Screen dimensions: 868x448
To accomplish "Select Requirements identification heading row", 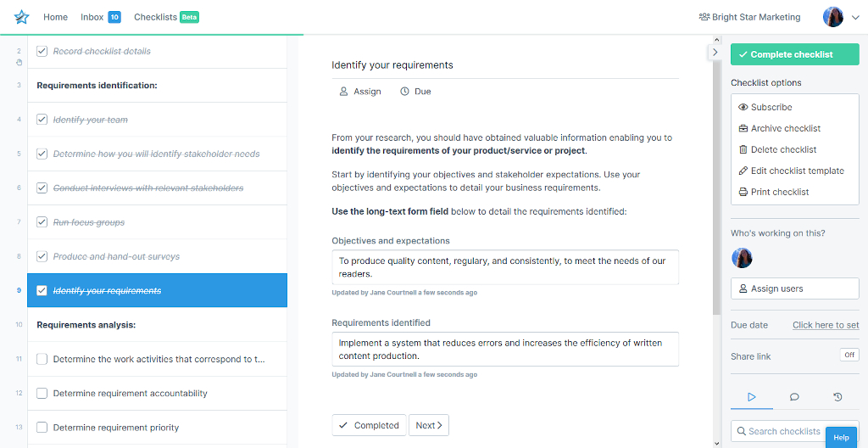I will (157, 86).
